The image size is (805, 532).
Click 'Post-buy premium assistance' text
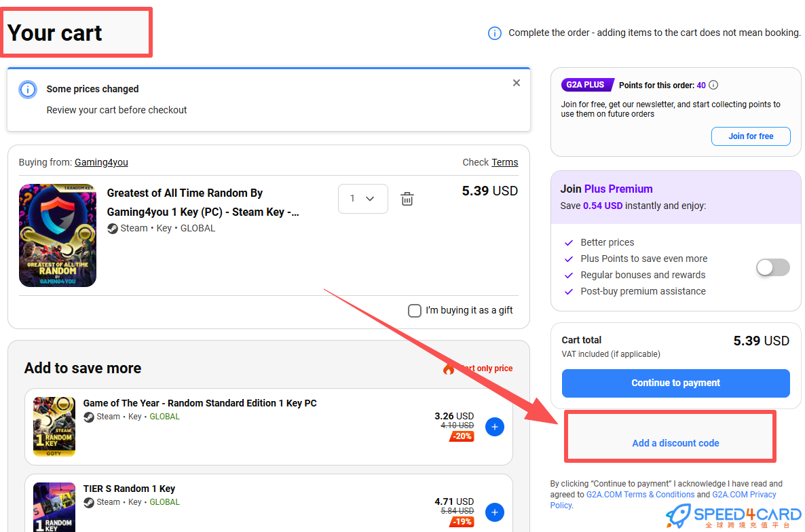643,291
